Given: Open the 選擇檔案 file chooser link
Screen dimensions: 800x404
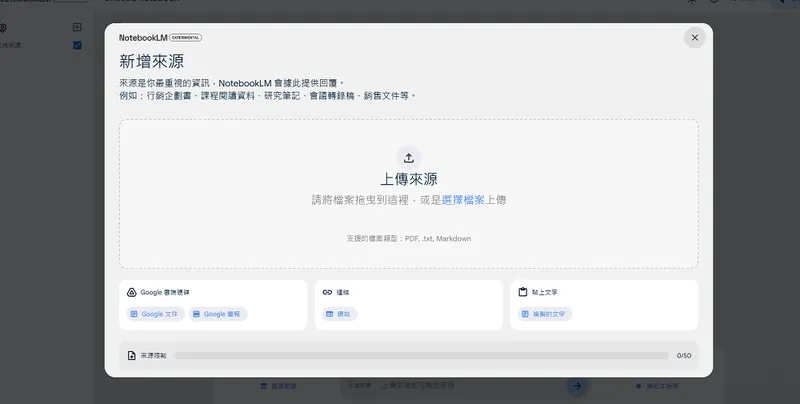Looking at the screenshot, I should click(x=463, y=200).
